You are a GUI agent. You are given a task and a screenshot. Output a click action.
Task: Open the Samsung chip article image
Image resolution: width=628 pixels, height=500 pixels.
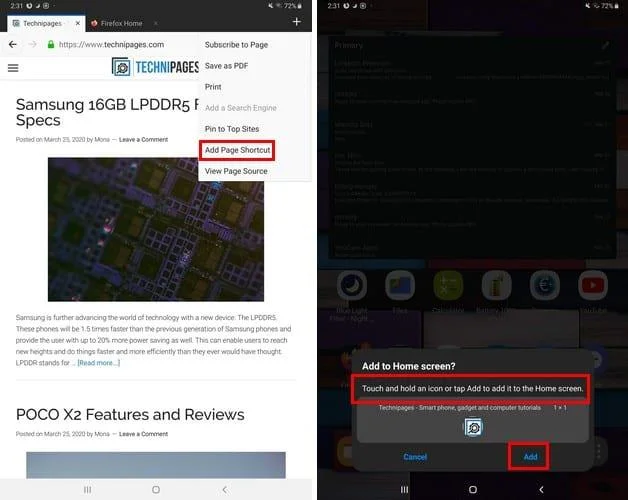pyautogui.click(x=156, y=229)
